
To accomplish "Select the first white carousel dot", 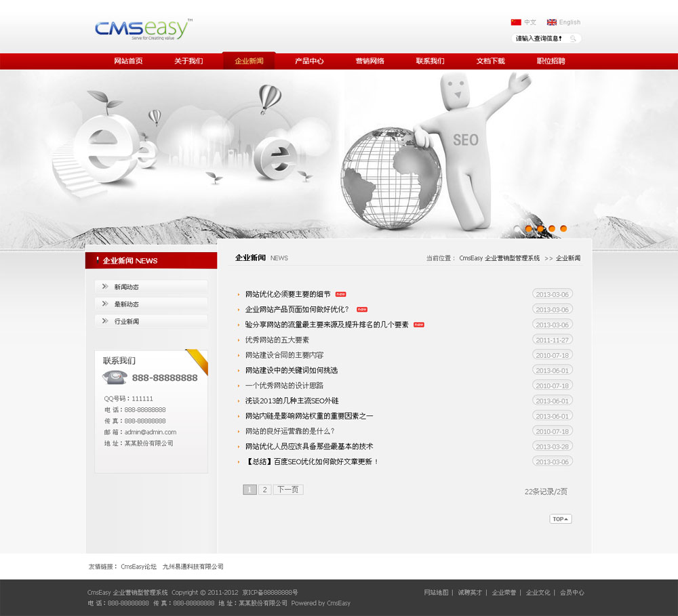I will tap(517, 229).
